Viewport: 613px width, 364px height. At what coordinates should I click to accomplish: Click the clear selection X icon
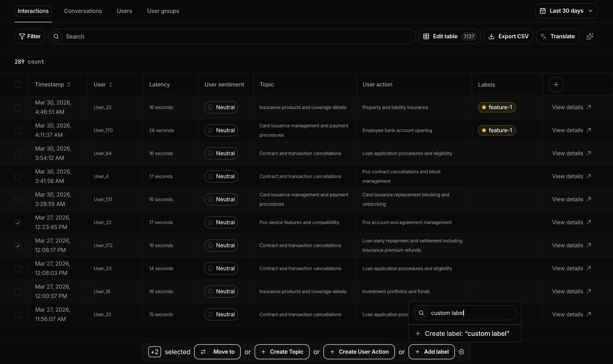461,352
